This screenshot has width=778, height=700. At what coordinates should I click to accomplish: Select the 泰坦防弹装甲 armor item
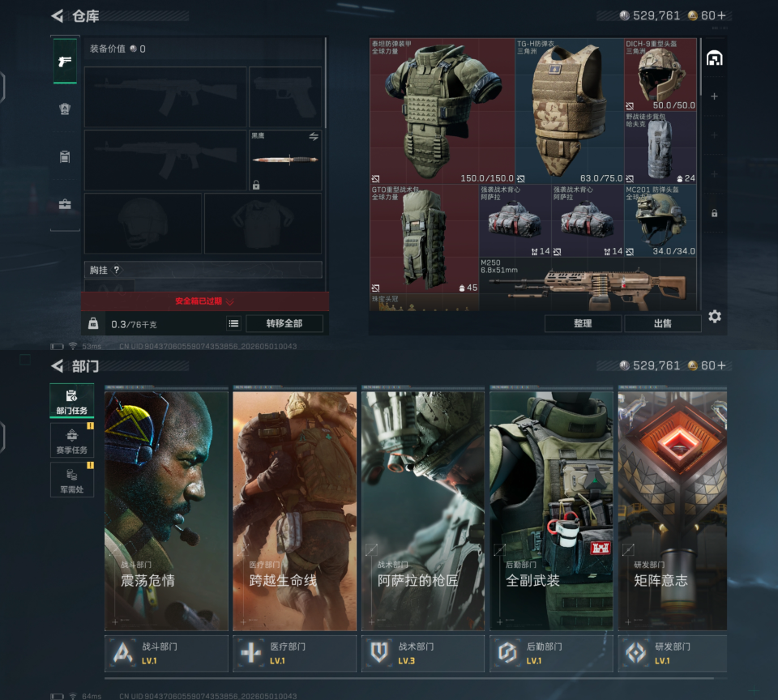coord(442,111)
